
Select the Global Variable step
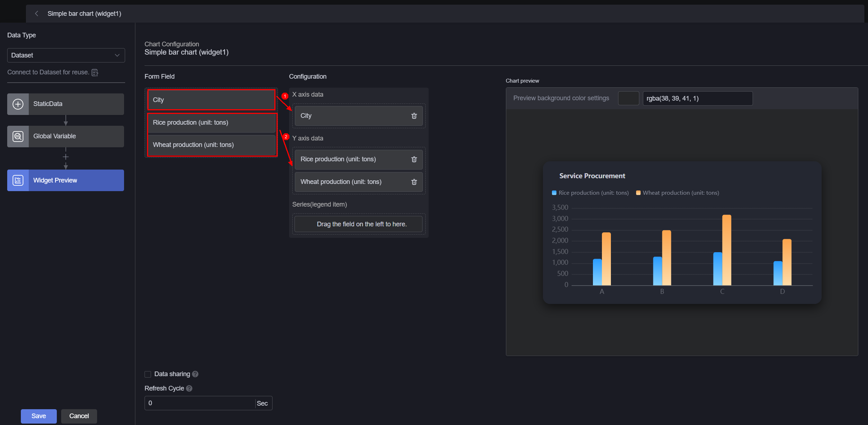coord(65,137)
